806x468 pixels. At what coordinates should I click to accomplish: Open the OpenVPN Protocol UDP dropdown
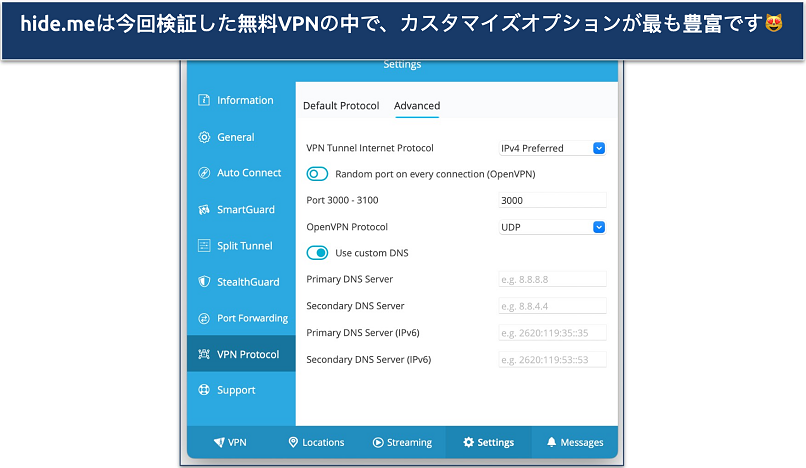click(x=552, y=227)
